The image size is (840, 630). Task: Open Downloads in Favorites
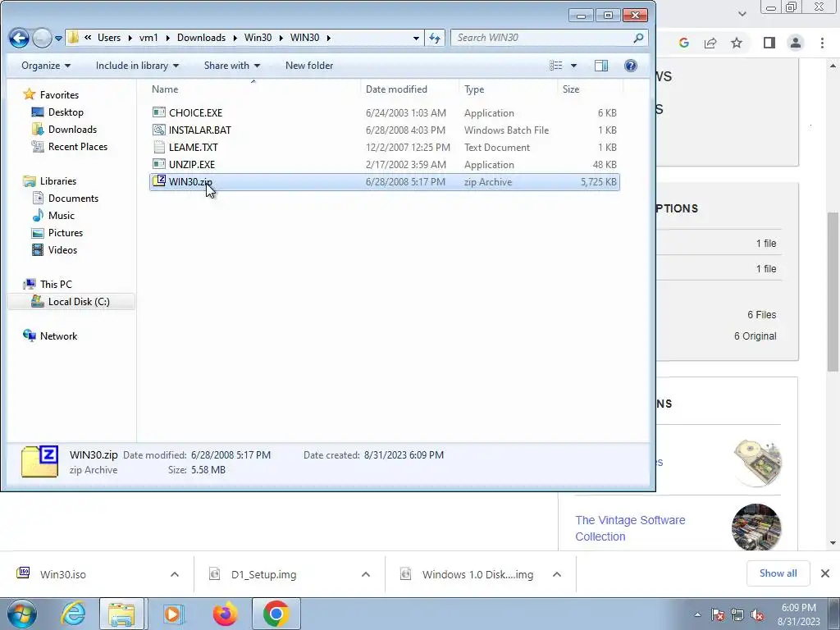coord(72,129)
